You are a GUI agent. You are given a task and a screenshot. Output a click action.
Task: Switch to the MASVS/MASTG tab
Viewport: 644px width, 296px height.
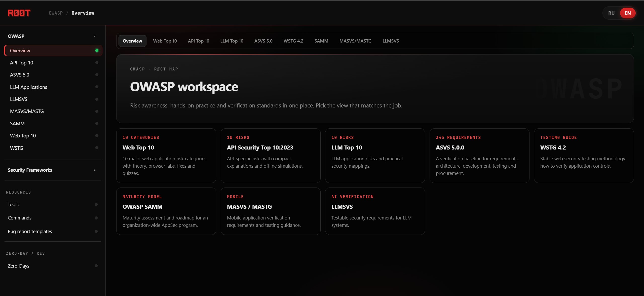[355, 41]
